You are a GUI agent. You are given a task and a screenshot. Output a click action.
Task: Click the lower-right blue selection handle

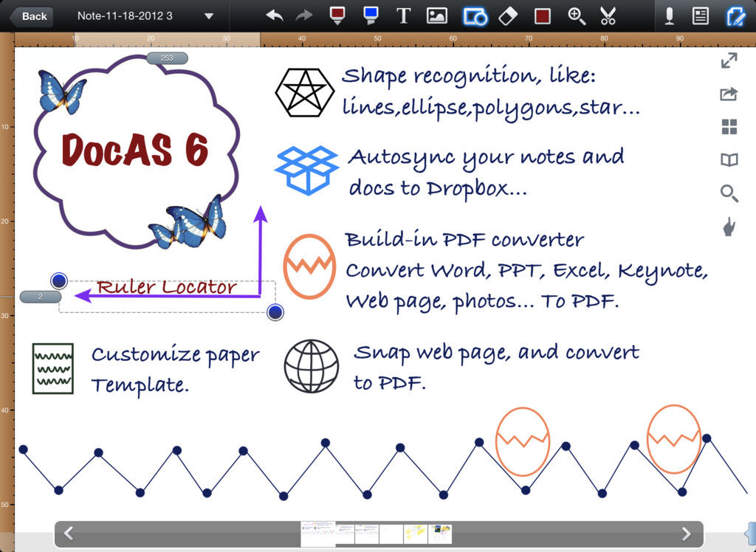pos(275,312)
